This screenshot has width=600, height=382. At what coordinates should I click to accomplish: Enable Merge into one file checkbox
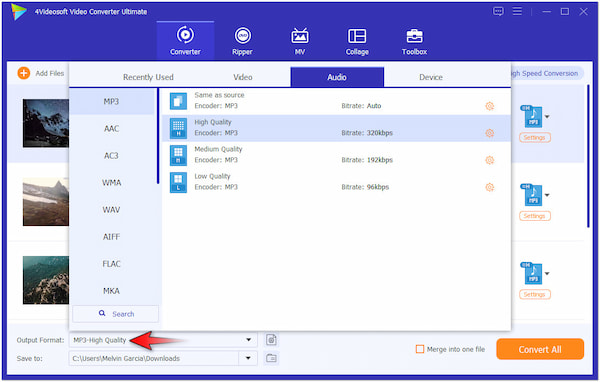click(x=420, y=349)
